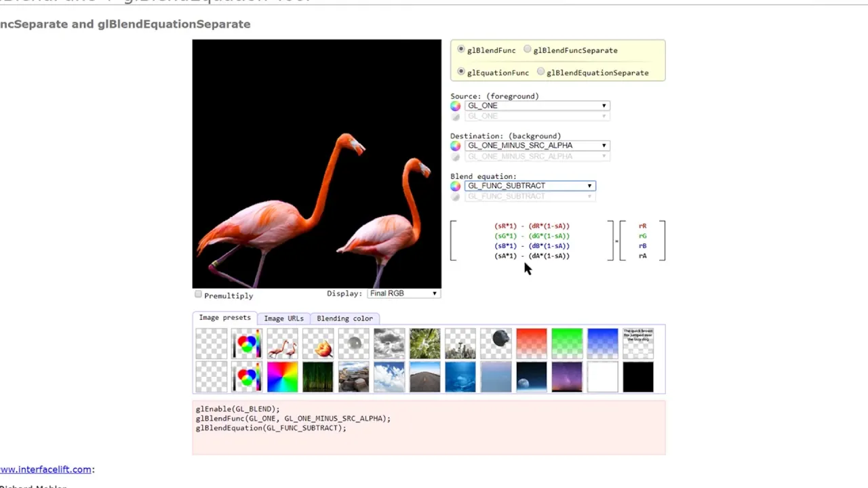The image size is (868, 488).
Task: Open the Source GL_ONE dropdown
Action: [537, 106]
